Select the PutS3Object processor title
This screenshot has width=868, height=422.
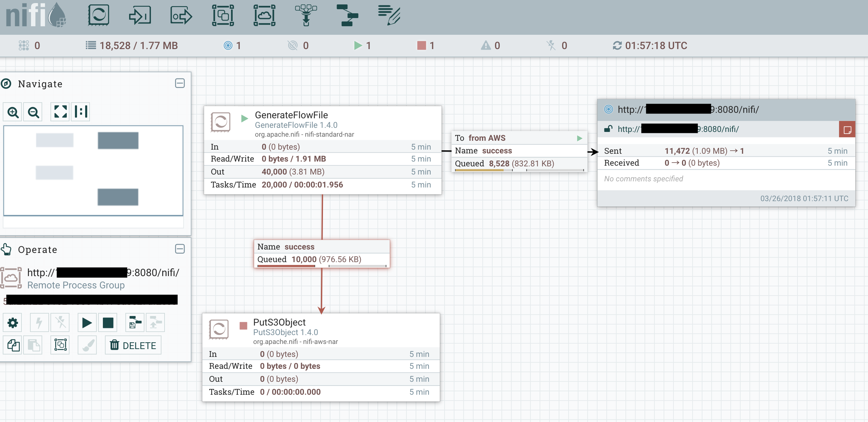tap(279, 322)
